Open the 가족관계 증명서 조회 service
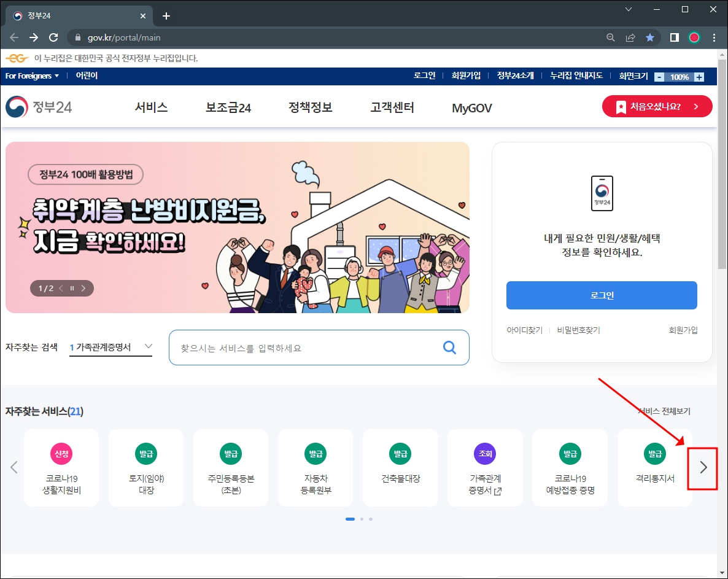The width and height of the screenshot is (728, 579). pyautogui.click(x=485, y=468)
